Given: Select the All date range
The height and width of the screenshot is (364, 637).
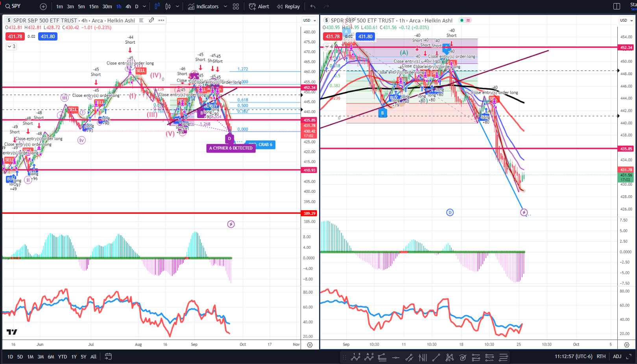Looking at the screenshot, I should [x=93, y=357].
